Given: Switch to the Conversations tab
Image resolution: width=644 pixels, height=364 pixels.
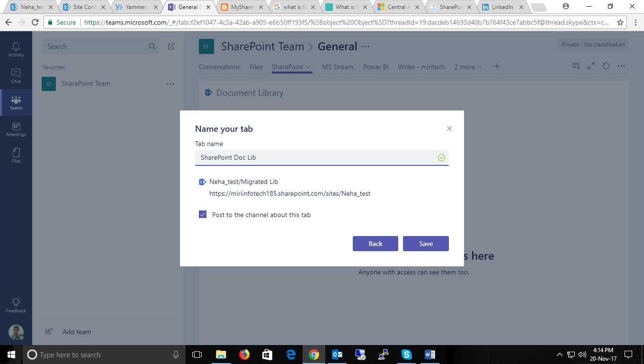Looking at the screenshot, I should tap(219, 67).
